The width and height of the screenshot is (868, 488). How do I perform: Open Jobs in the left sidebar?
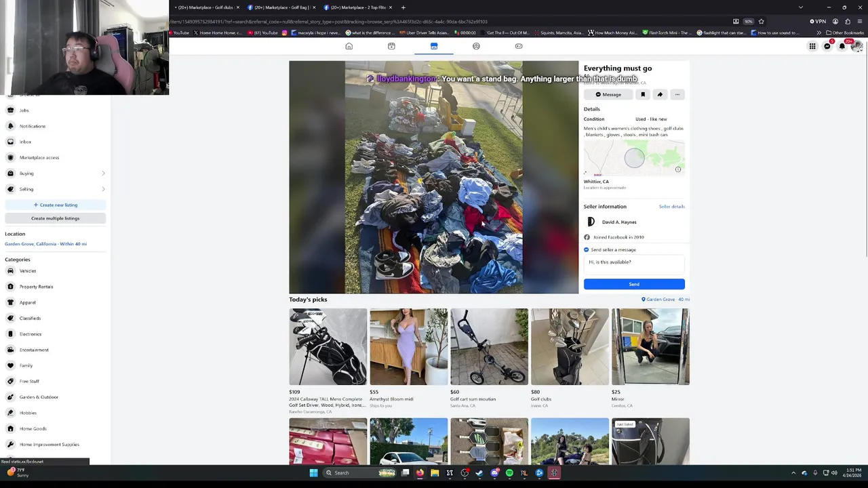(54, 110)
